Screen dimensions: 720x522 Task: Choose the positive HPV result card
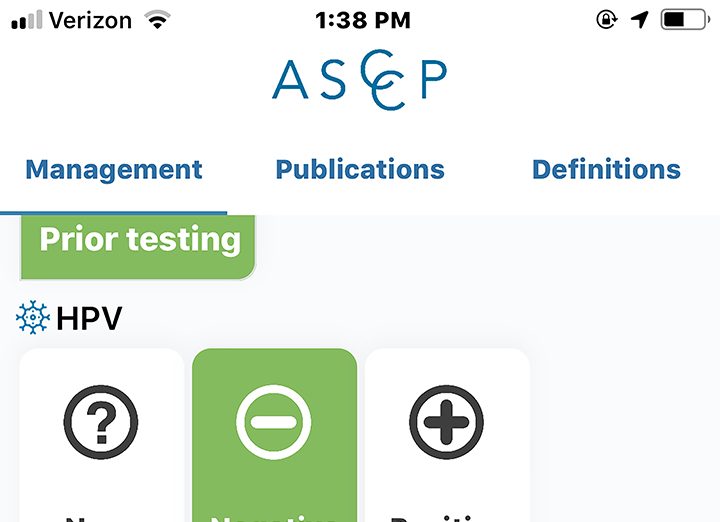(447, 435)
